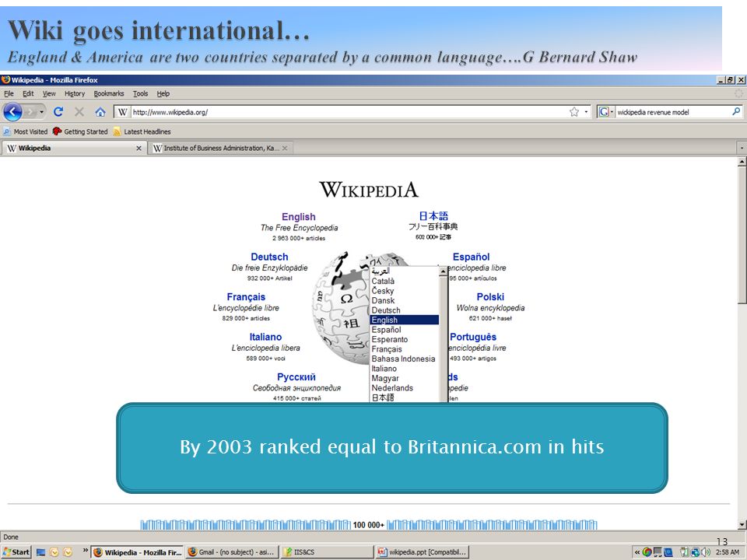Reload the page with the Refresh icon

[x=58, y=112]
